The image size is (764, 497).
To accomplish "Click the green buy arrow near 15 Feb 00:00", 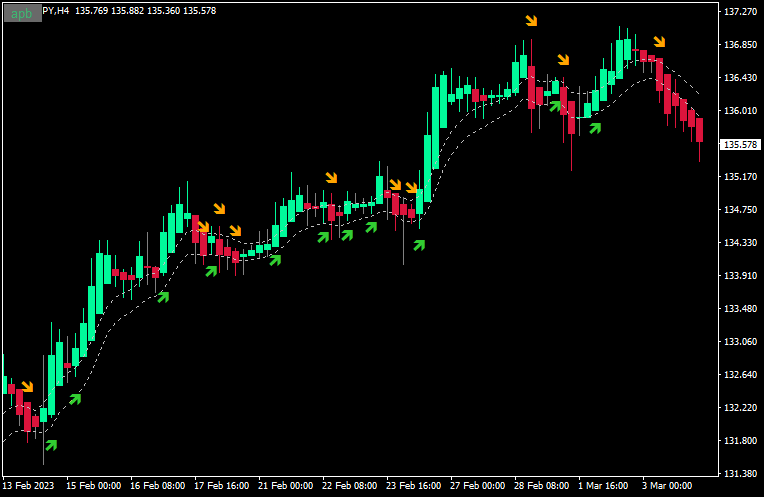I will [75, 399].
